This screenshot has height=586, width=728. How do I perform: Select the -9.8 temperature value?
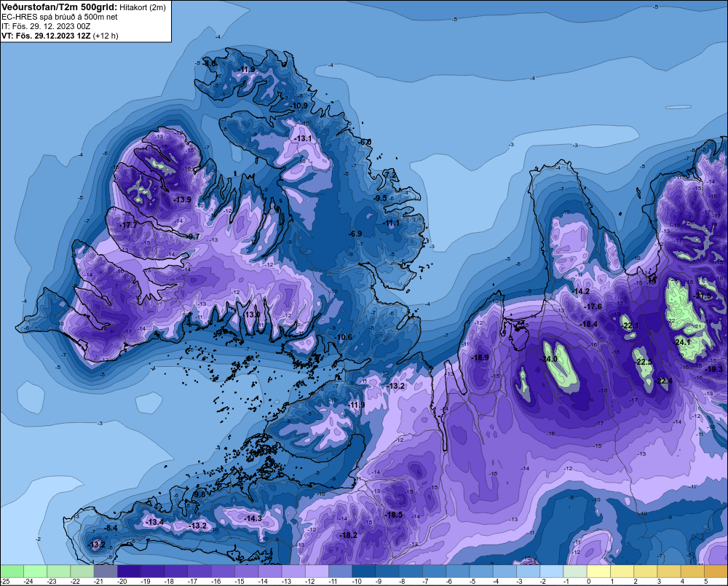(x=199, y=494)
